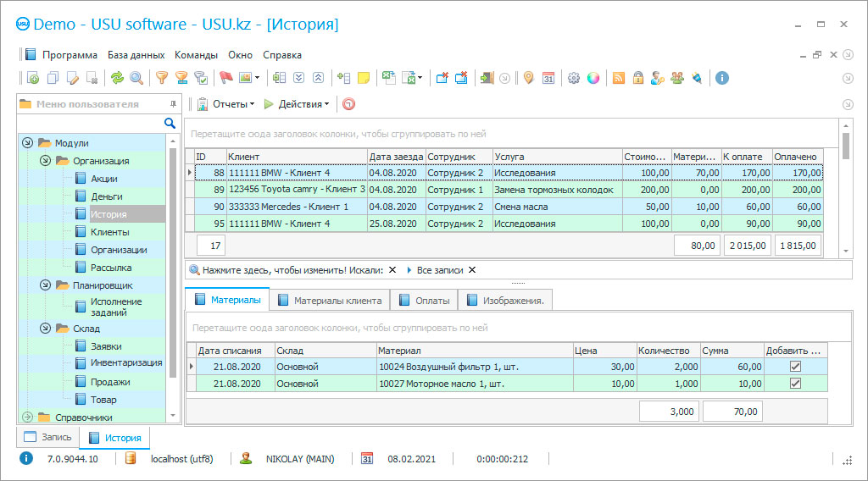Click the Дата заезда column header
868x481 pixels.
click(397, 157)
